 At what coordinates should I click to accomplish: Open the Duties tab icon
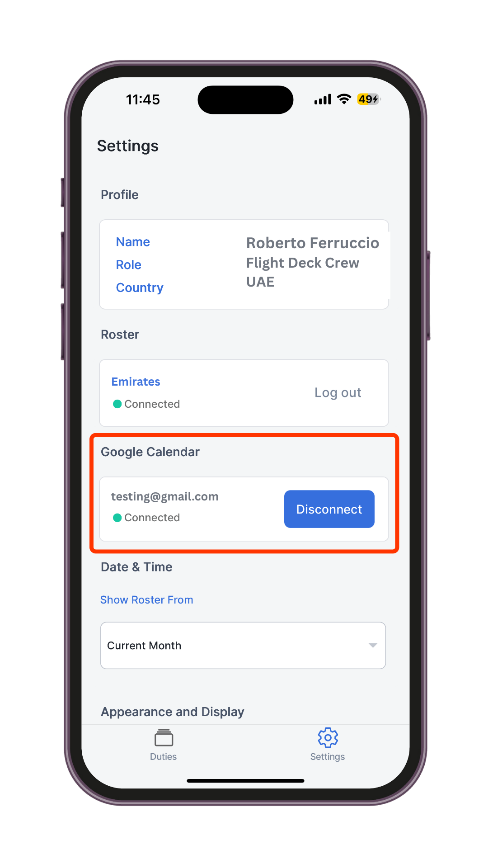[164, 737]
